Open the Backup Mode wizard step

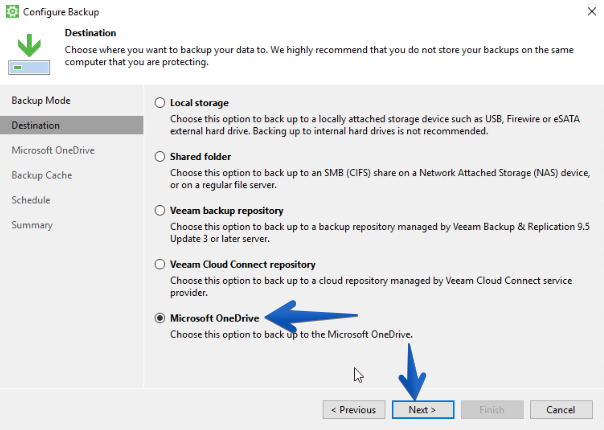[x=41, y=101]
